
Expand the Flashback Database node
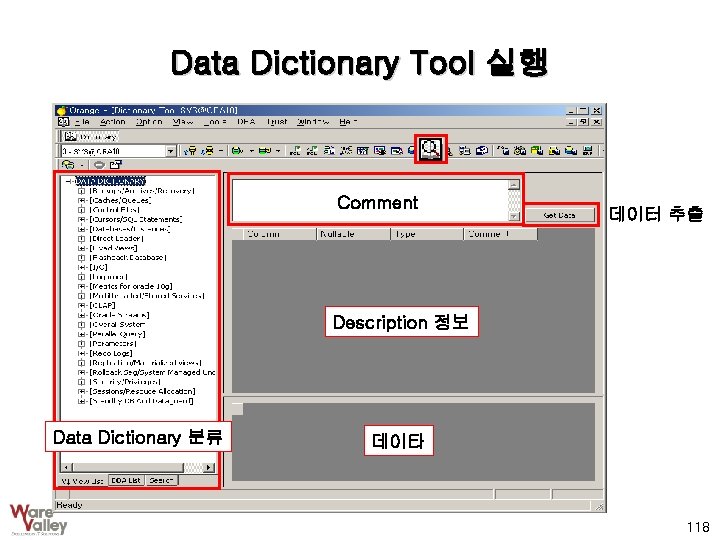(81, 258)
